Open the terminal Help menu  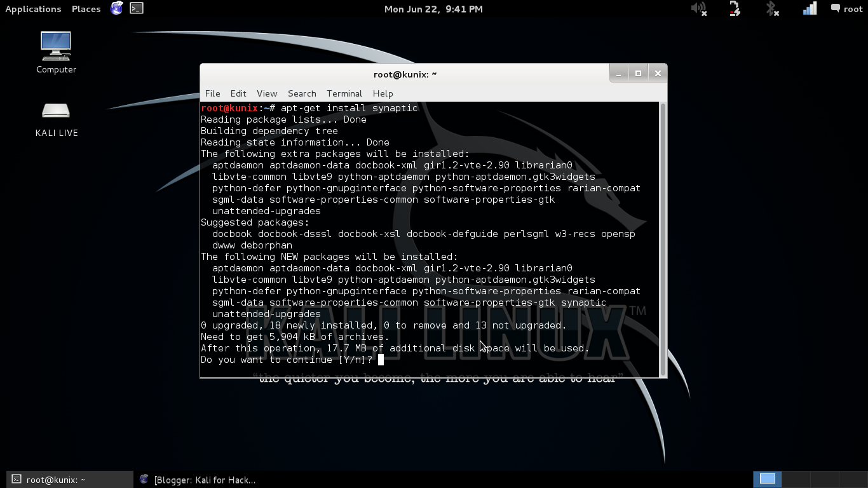(x=383, y=93)
